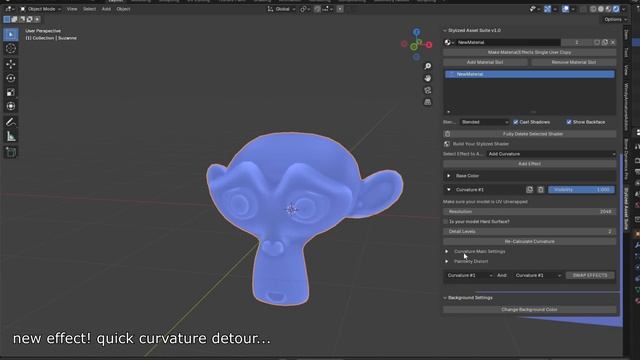
Task: Click the transform pivot point icon
Action: (x=304, y=9)
